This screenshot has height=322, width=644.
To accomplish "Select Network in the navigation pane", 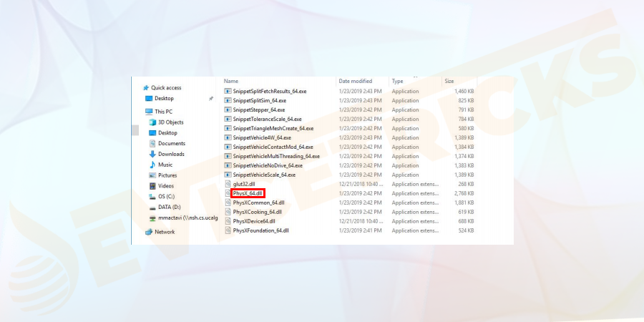I will point(165,232).
